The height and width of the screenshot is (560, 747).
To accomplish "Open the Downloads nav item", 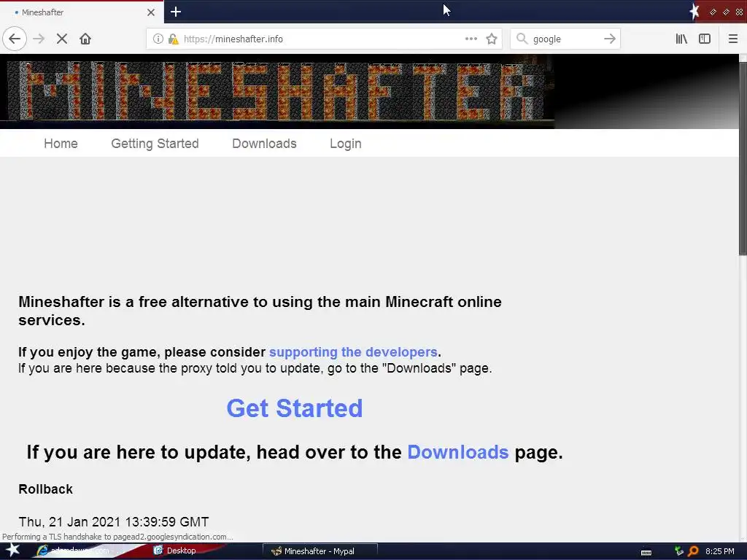I will (264, 144).
